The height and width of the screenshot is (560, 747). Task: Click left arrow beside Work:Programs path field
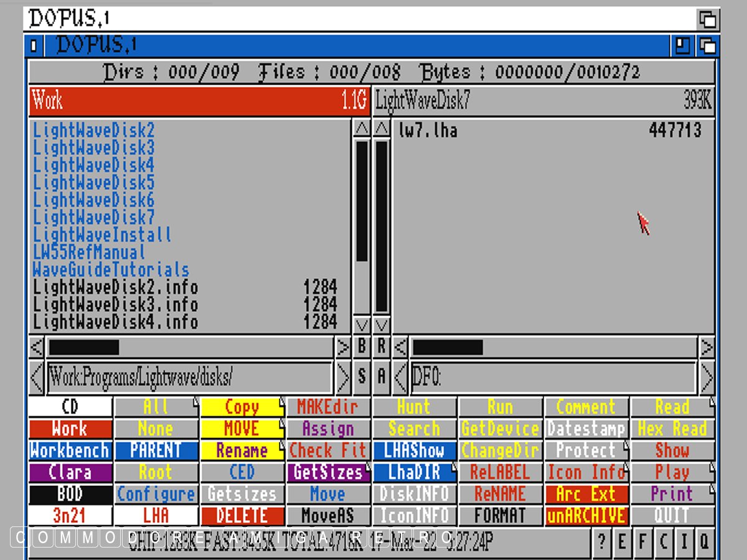(x=37, y=376)
